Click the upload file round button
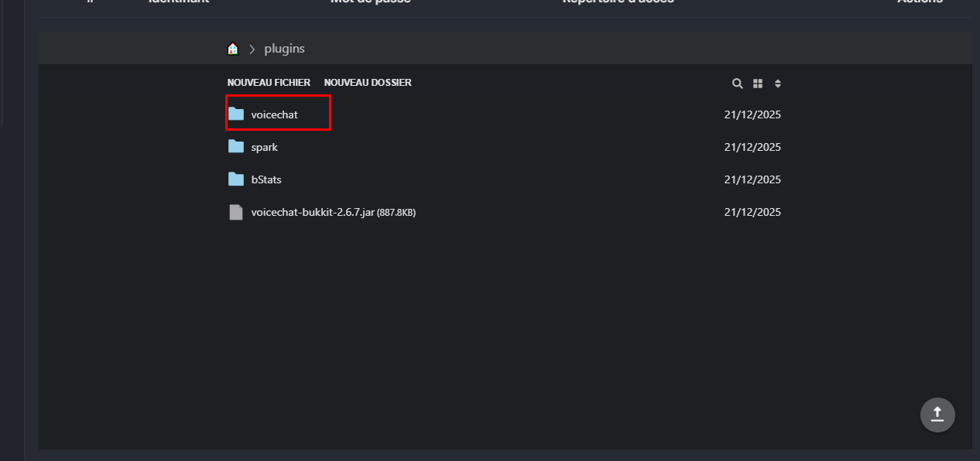This screenshot has height=461, width=980. tap(937, 415)
